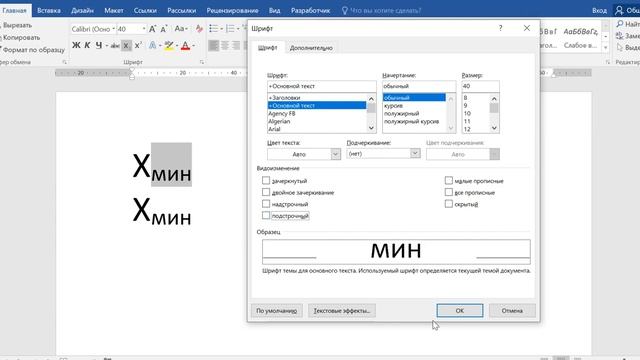Viewport: 640px width, 360px height.
Task: Open ribbon font name dropdown Calibri
Action: pos(113,29)
